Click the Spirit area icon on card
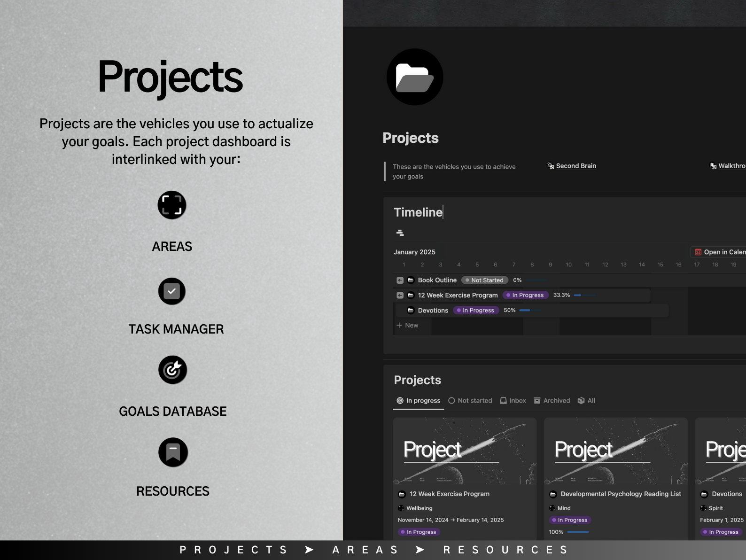Screen dimensions: 746x560 (x=703, y=508)
